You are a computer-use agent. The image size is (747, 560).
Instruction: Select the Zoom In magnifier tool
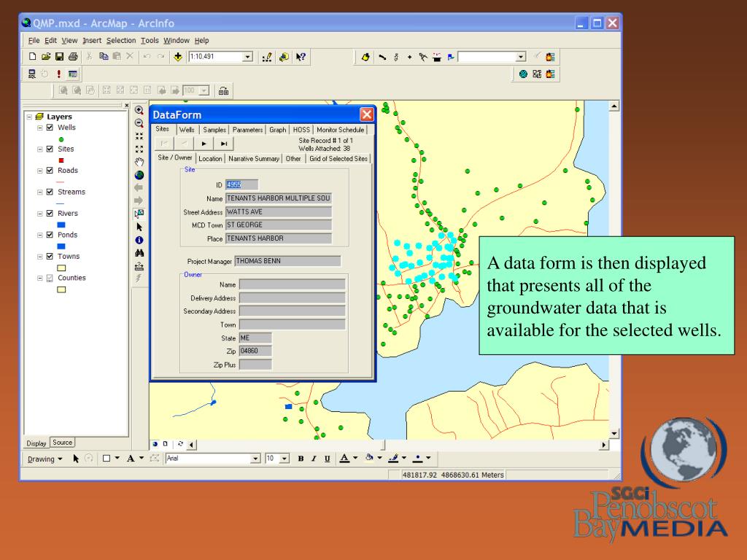click(x=139, y=110)
